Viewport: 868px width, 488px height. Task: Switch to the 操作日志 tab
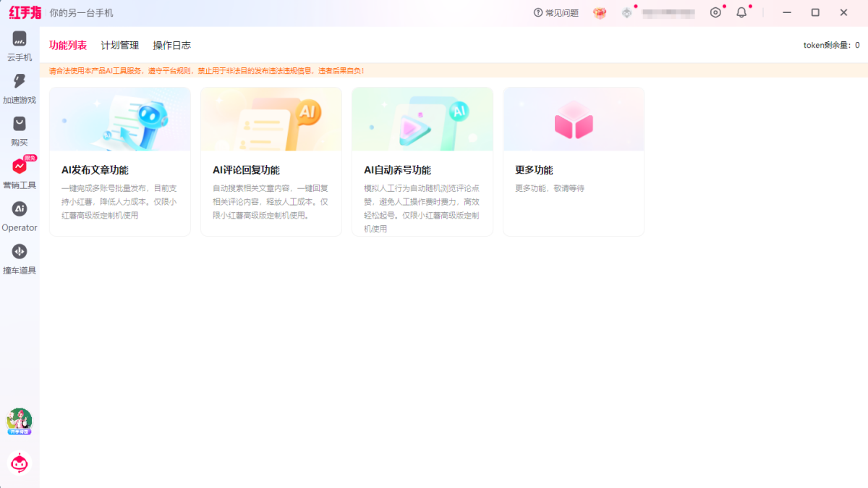172,45
